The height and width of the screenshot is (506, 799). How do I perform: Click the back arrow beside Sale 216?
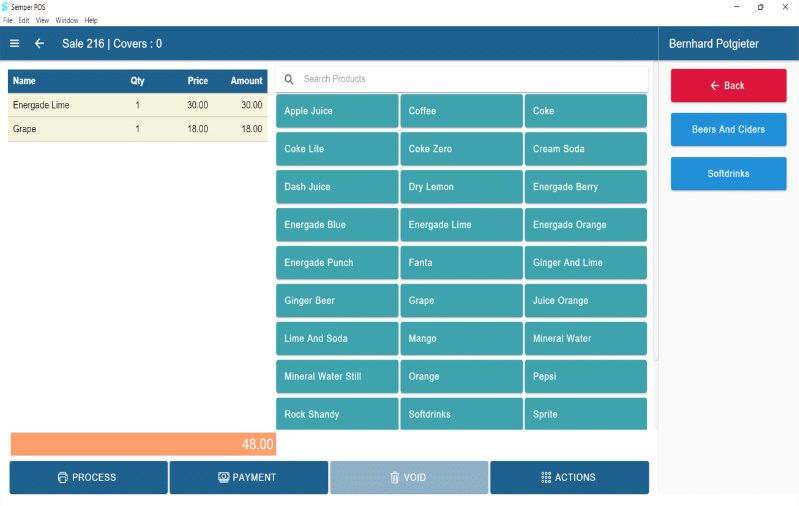(x=39, y=44)
